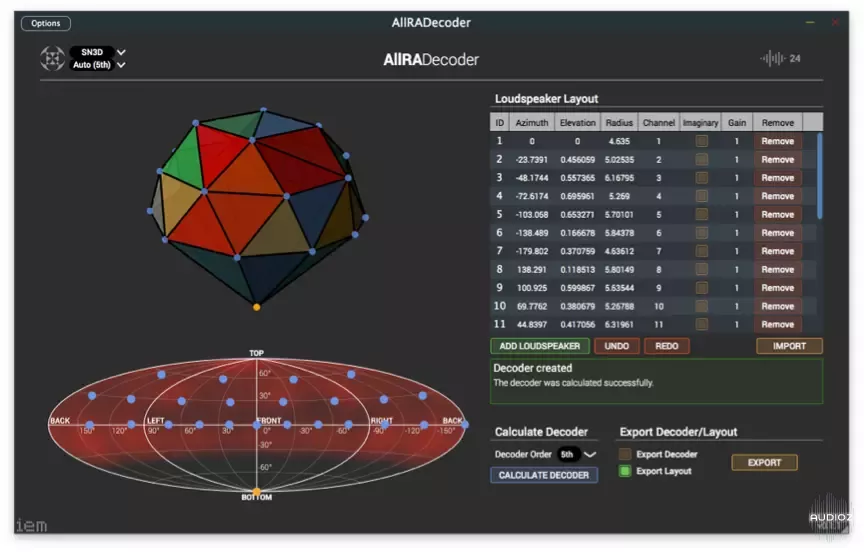Image resolution: width=864 pixels, height=552 pixels.
Task: Select azimuth cell -179.802
Action: point(532,251)
